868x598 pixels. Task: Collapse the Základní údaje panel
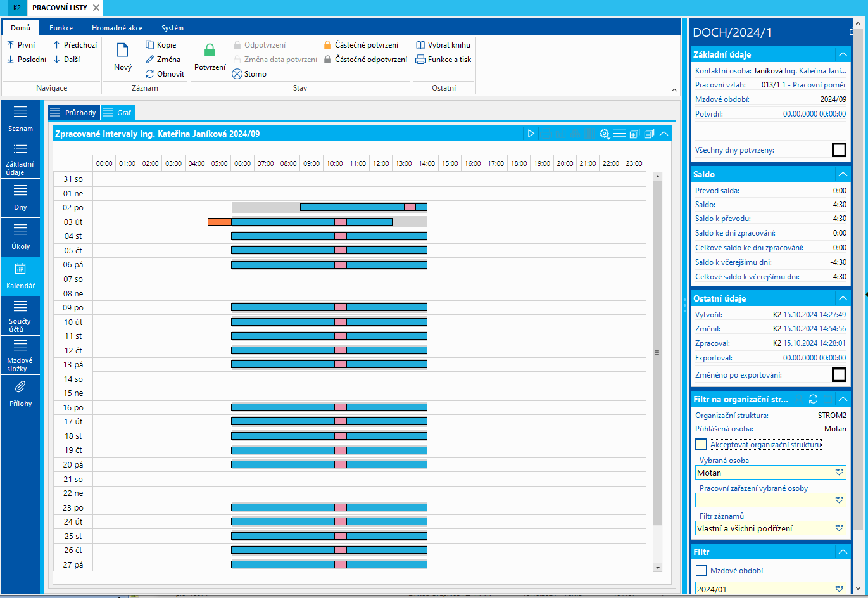pyautogui.click(x=843, y=54)
